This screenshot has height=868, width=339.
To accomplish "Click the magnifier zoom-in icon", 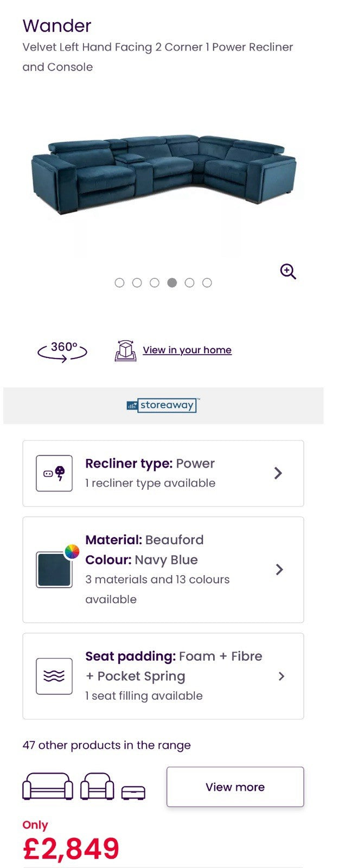I will click(288, 271).
